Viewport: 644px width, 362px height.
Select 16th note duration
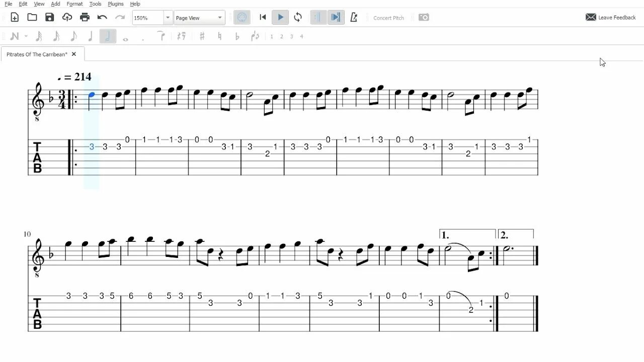[56, 36]
